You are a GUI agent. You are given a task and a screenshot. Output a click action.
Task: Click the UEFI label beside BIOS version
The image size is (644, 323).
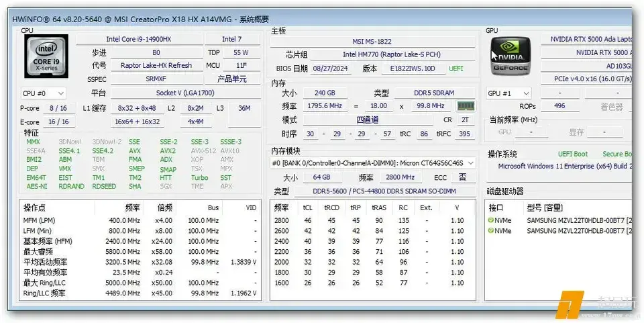[x=456, y=68]
